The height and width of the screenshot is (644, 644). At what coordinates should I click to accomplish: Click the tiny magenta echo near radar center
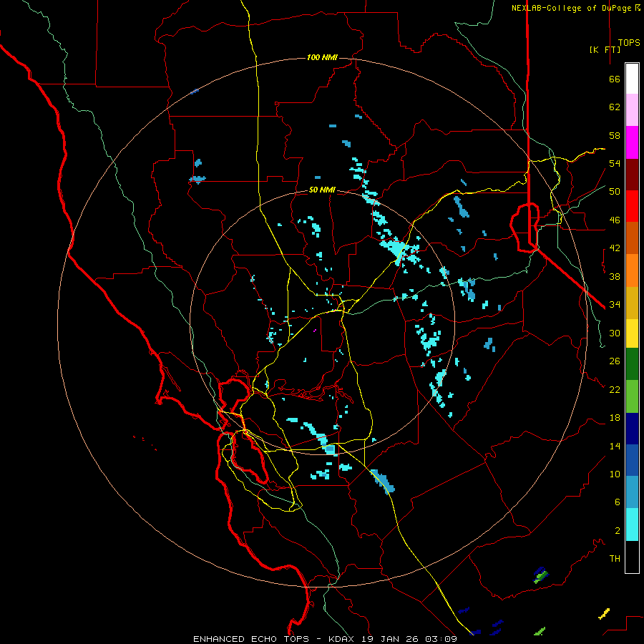(315, 330)
